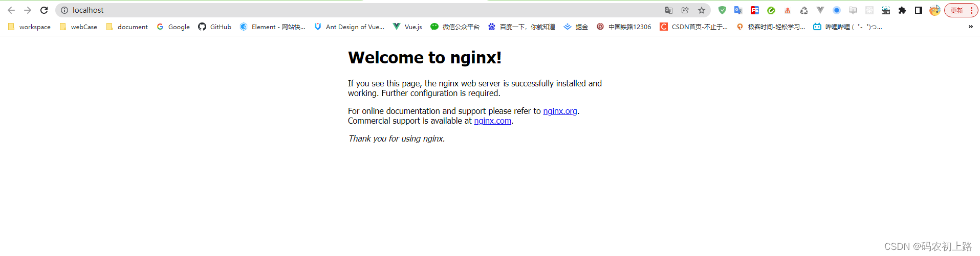Open the React devtools extension
Viewport: 980px width, 256px height.
click(869, 10)
